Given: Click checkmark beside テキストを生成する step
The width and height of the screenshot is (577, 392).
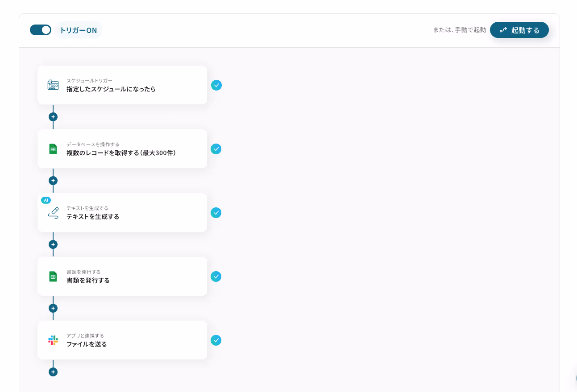Looking at the screenshot, I should pyautogui.click(x=216, y=213).
